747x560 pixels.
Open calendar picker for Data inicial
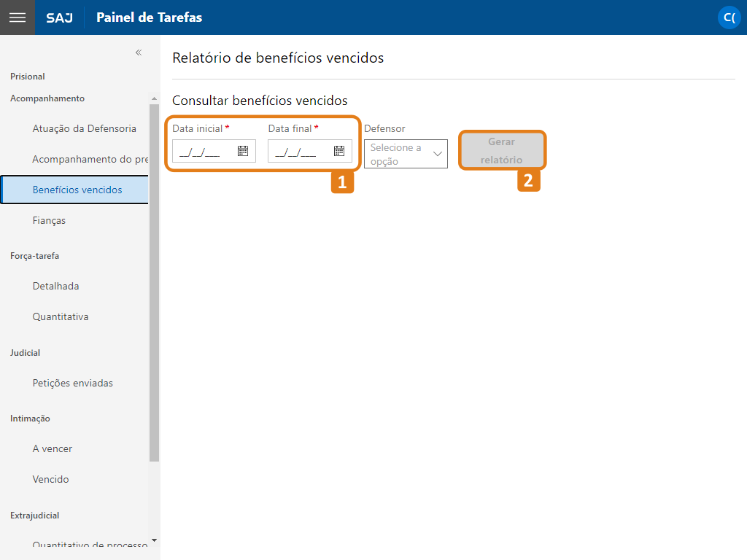pyautogui.click(x=243, y=151)
